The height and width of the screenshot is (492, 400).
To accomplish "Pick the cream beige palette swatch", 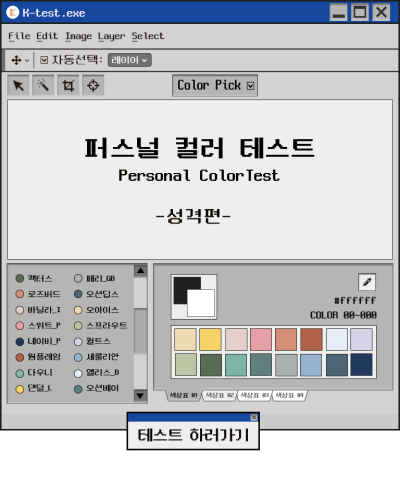I will (x=185, y=339).
